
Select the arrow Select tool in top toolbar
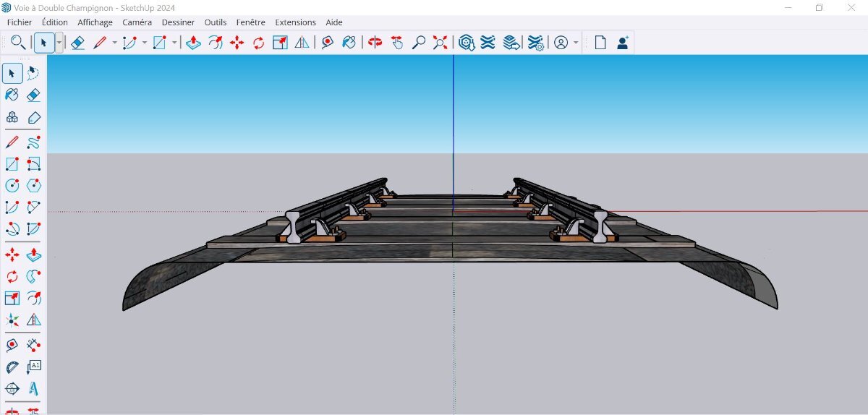pos(43,43)
